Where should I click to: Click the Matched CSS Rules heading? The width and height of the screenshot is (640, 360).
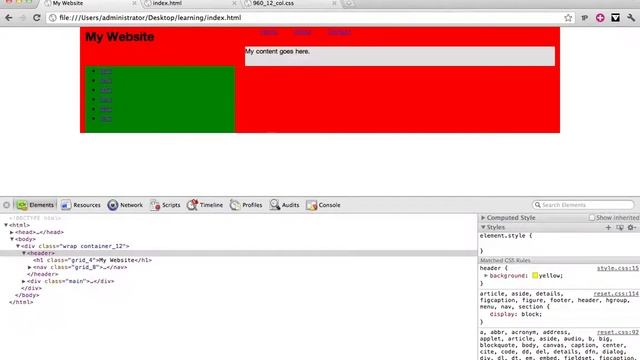click(505, 260)
